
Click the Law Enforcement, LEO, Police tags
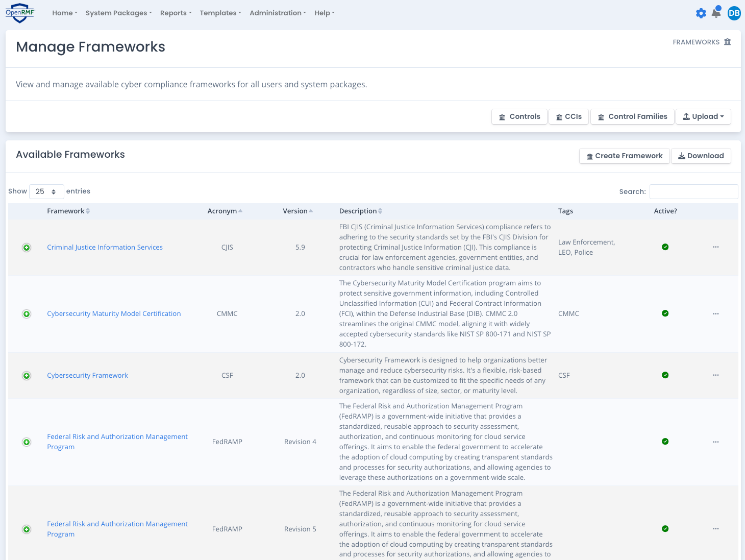[x=587, y=247]
